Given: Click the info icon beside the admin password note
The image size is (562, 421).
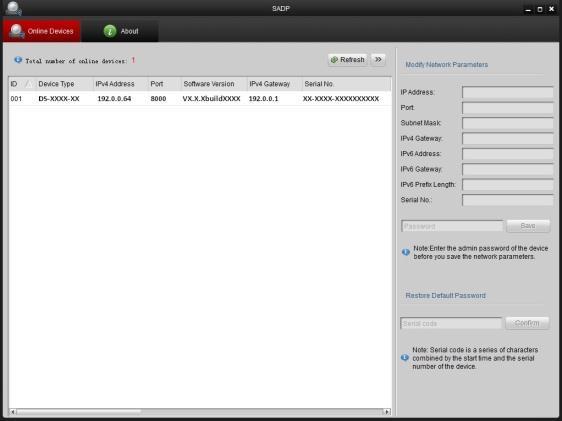Looking at the screenshot, I should pos(406,252).
